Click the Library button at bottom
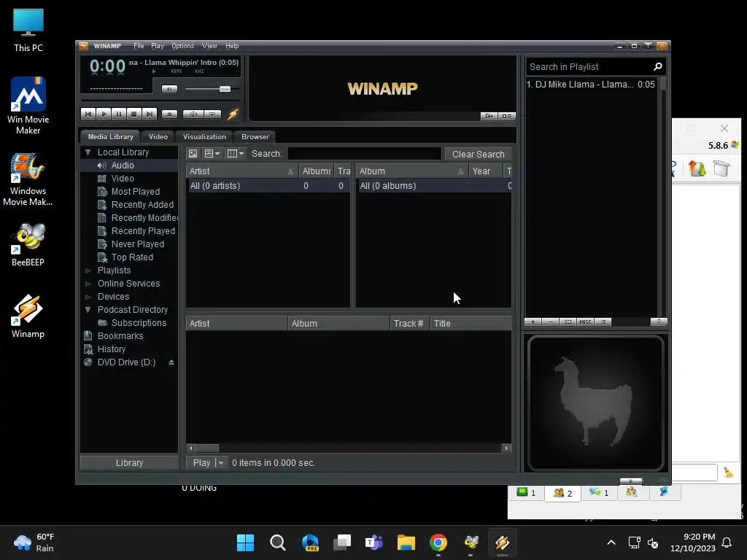Screen dimensions: 747x560 (129, 463)
